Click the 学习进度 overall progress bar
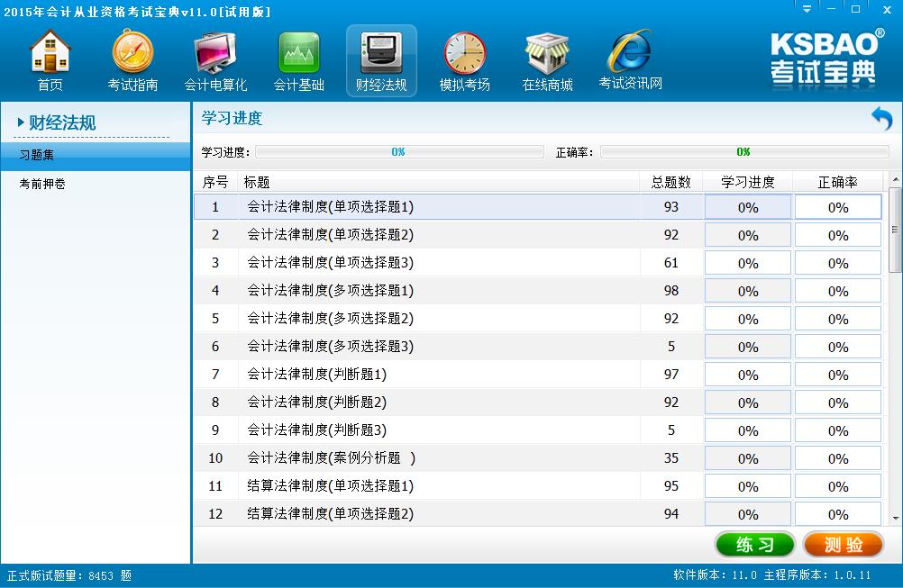 point(397,152)
